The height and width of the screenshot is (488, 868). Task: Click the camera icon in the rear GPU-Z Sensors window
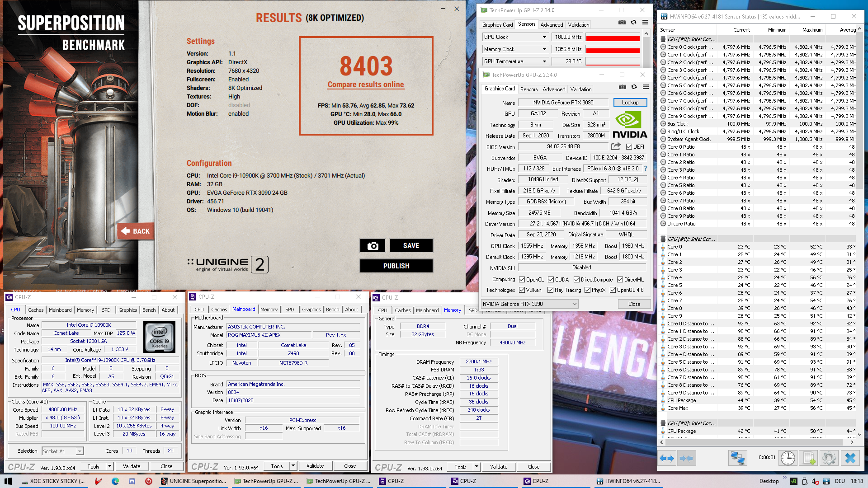pos(622,23)
